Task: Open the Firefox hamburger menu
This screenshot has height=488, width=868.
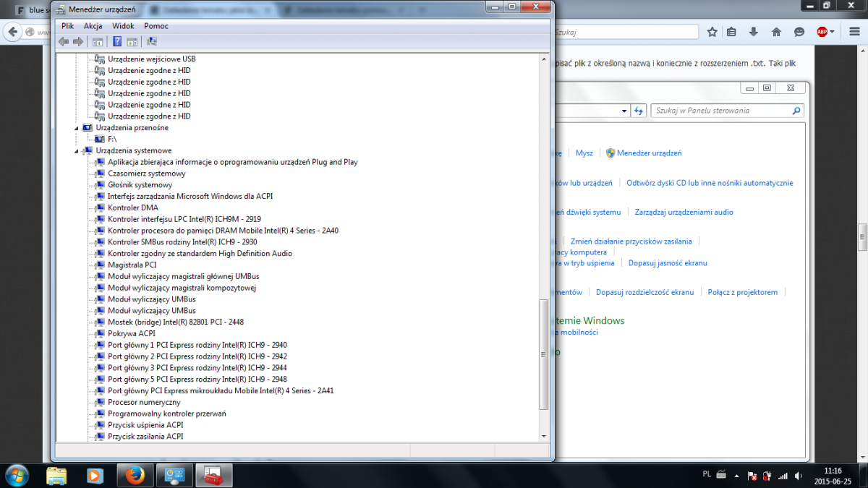Action: point(854,32)
